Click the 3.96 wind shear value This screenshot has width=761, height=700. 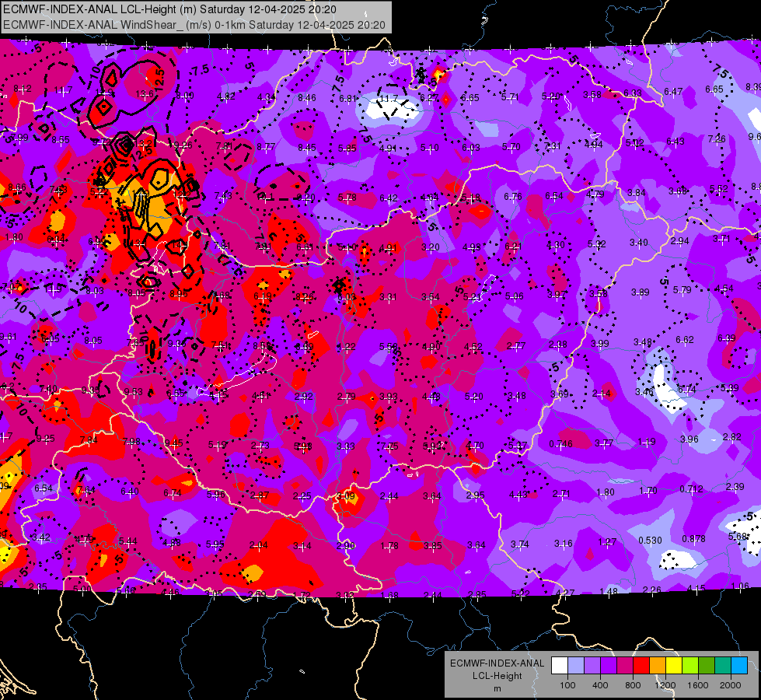(x=689, y=439)
